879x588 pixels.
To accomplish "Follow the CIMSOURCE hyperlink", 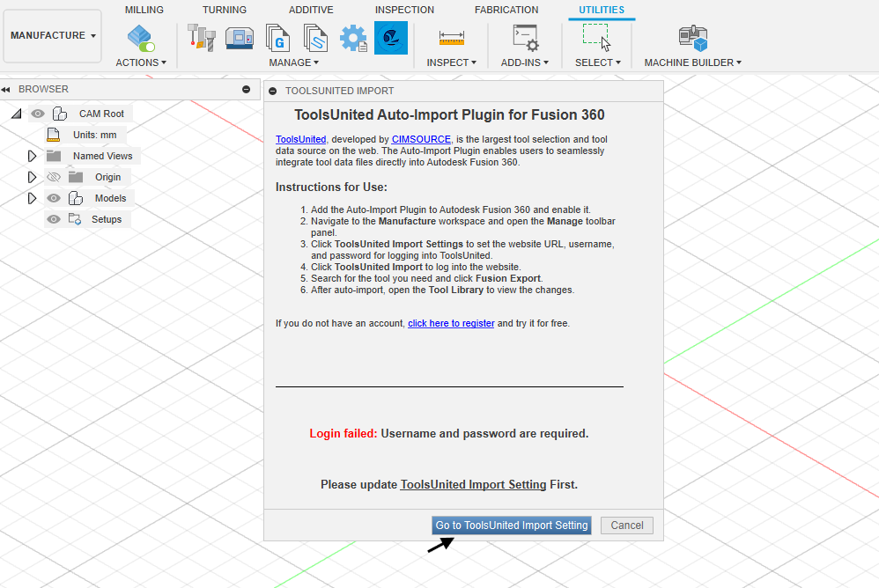I will [421, 139].
